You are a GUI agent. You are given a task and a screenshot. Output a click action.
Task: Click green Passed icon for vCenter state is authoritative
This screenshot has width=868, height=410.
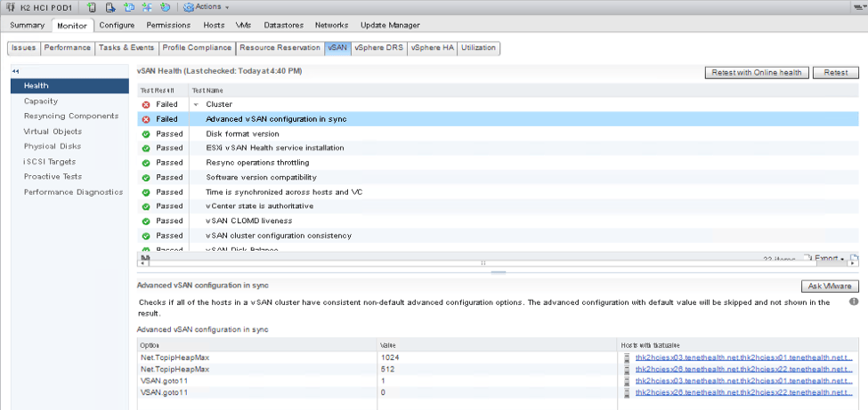(146, 206)
